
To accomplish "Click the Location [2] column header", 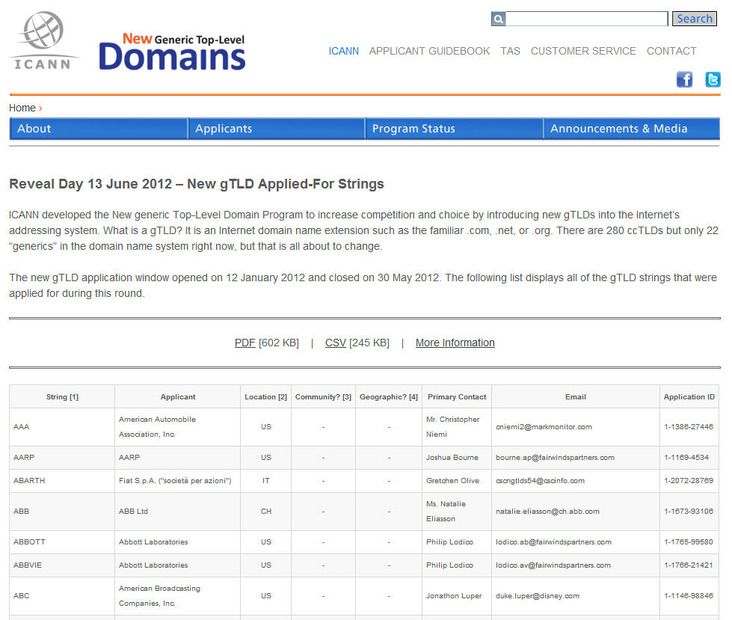I will (x=266, y=396).
